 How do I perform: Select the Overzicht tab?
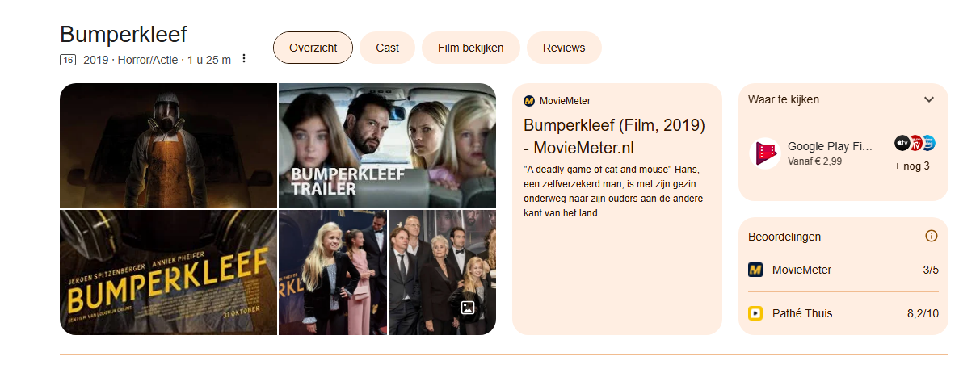click(313, 48)
